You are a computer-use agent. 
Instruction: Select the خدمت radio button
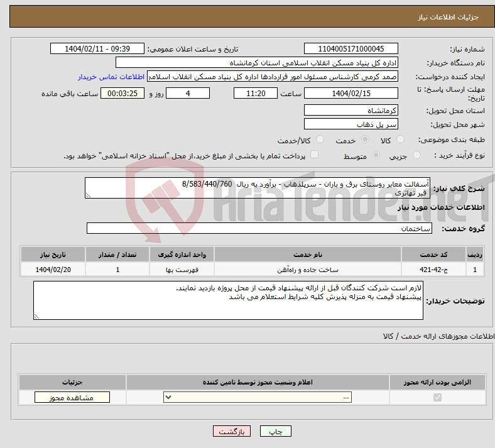pos(365,139)
